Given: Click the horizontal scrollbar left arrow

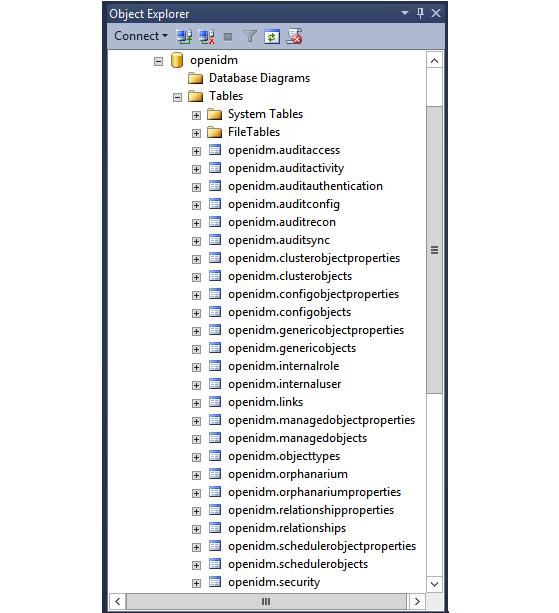Looking at the screenshot, I should (x=118, y=601).
